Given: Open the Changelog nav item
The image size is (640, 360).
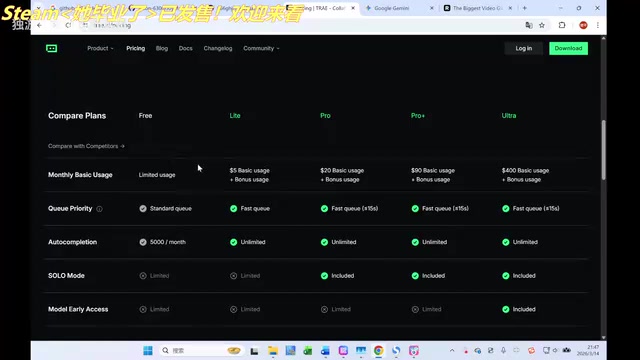Looking at the screenshot, I should (218, 48).
